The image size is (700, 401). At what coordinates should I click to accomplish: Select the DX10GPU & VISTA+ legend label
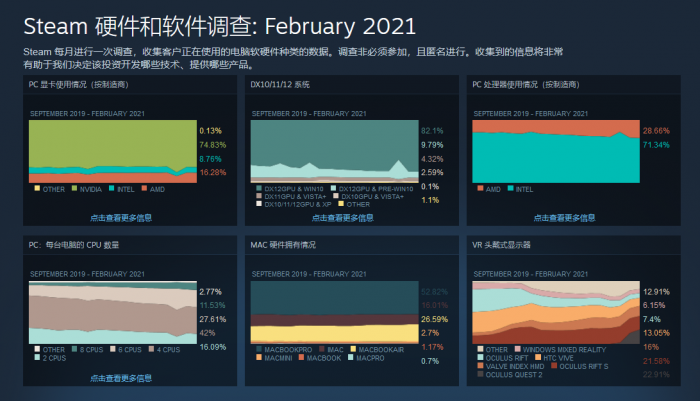pos(372,196)
